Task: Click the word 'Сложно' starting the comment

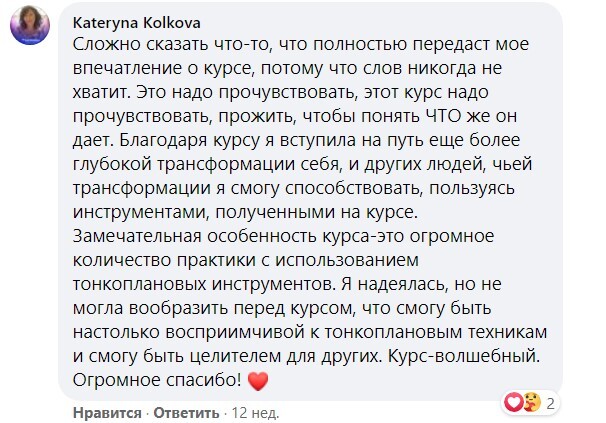Action: pos(106,44)
